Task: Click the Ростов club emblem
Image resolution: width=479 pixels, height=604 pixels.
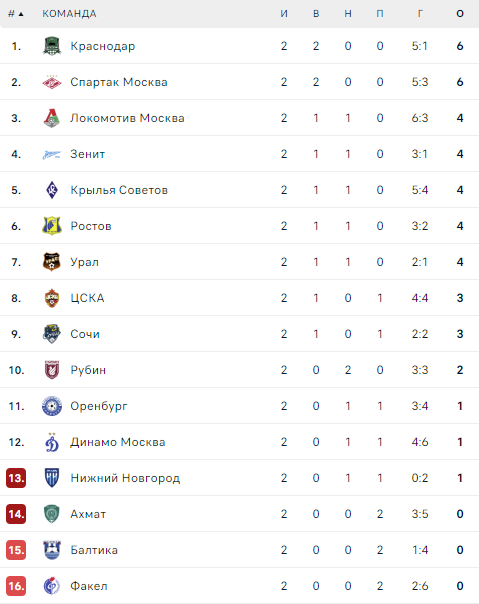Action: pyautogui.click(x=52, y=226)
